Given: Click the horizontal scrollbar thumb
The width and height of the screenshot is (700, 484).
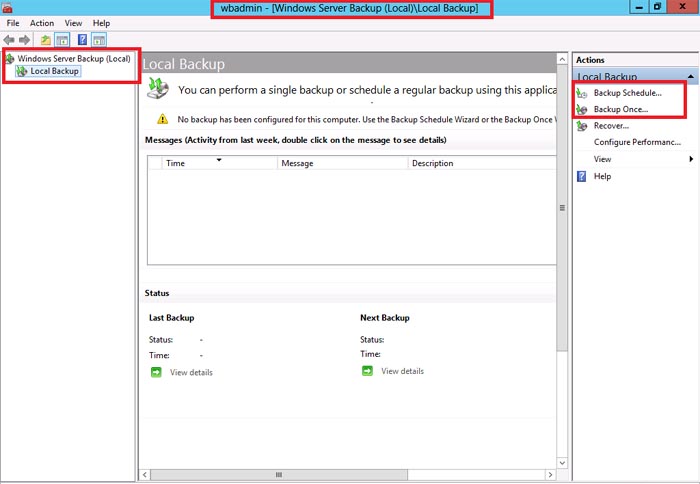Looking at the screenshot, I should pyautogui.click(x=279, y=475).
